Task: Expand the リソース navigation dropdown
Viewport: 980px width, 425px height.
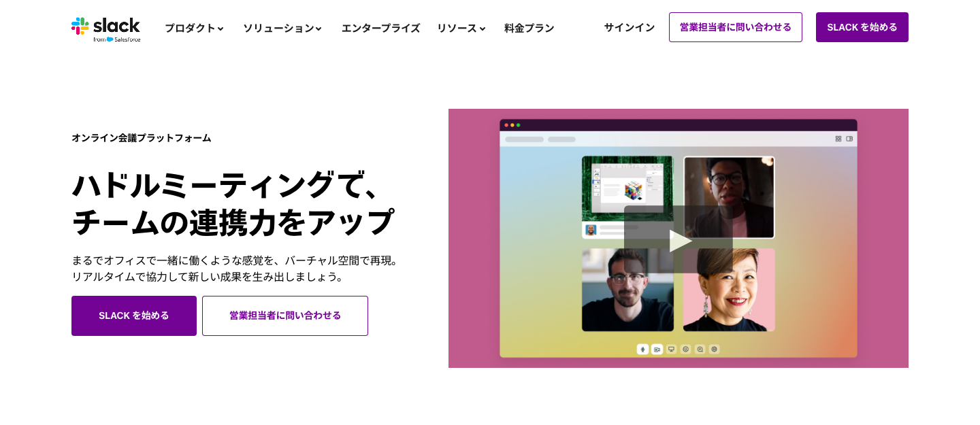Action: pos(461,28)
